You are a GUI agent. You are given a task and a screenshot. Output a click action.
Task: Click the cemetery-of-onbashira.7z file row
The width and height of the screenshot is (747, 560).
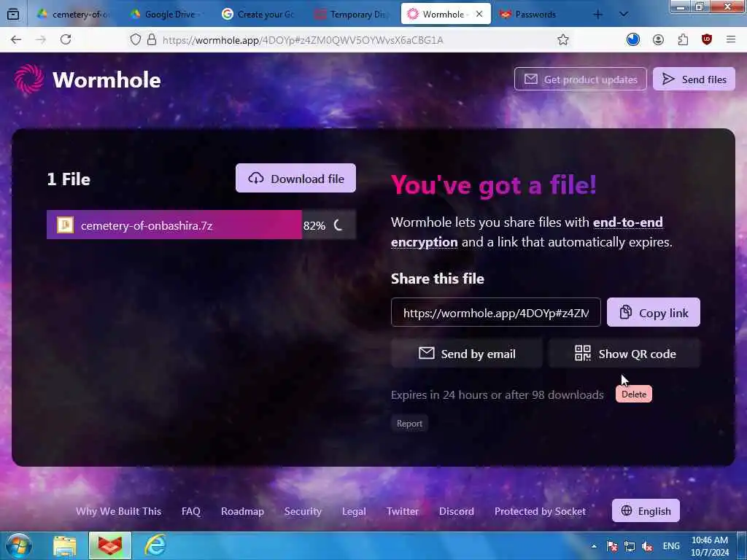201,225
